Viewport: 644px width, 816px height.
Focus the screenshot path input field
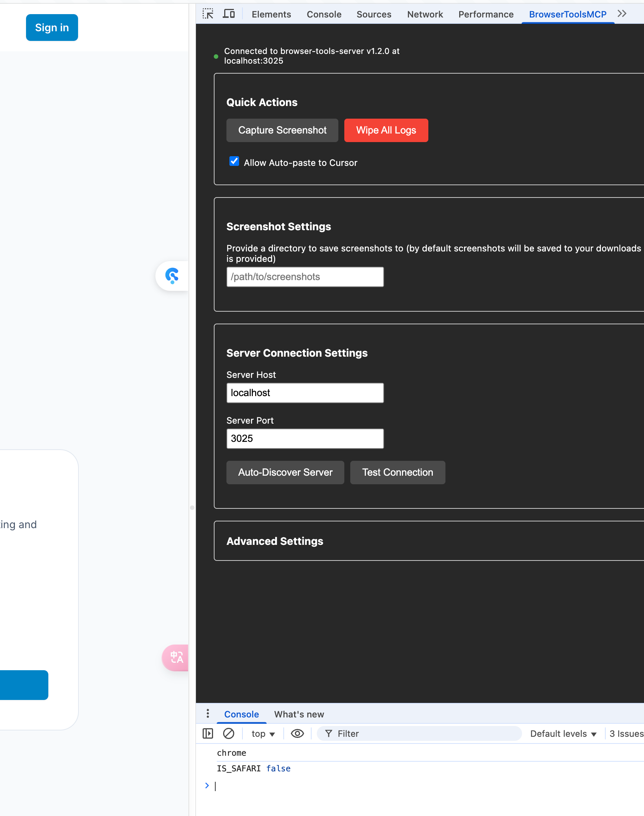tap(305, 277)
